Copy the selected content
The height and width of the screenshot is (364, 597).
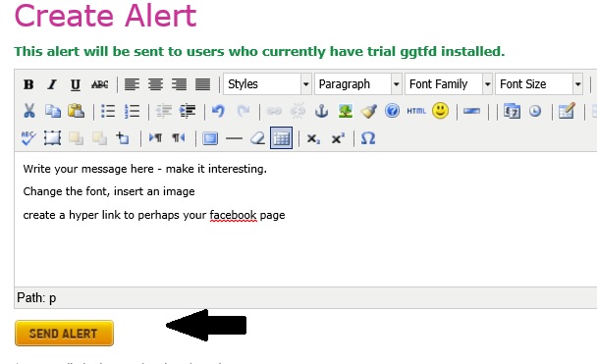tap(53, 111)
